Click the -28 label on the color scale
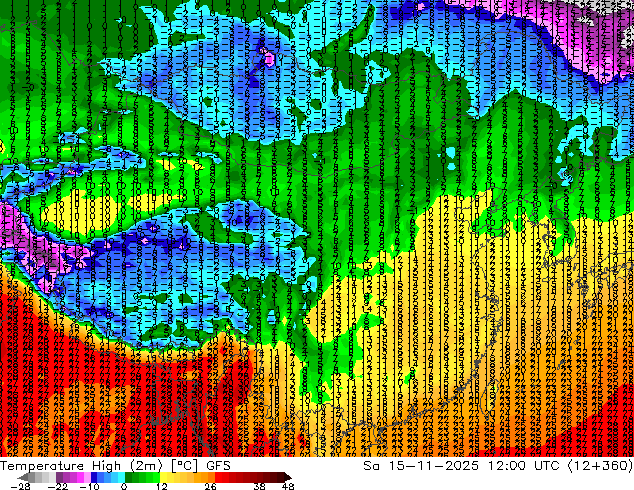Screen dimensions: 634x490 [20, 486]
